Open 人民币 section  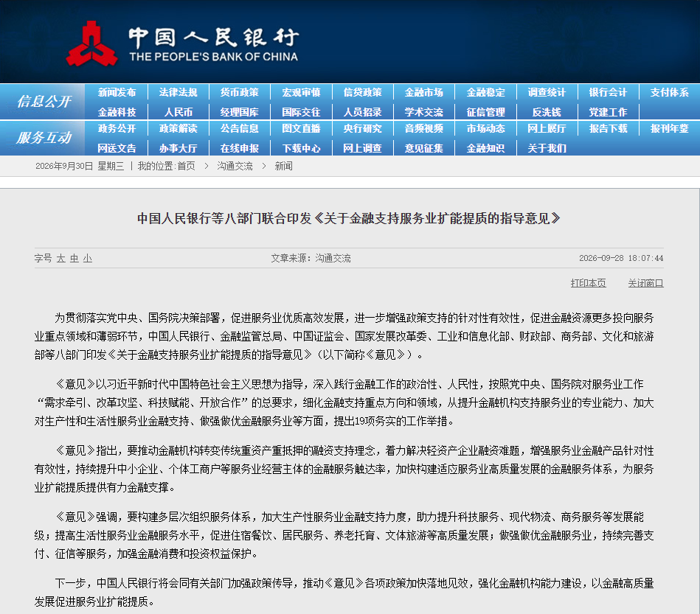click(178, 112)
